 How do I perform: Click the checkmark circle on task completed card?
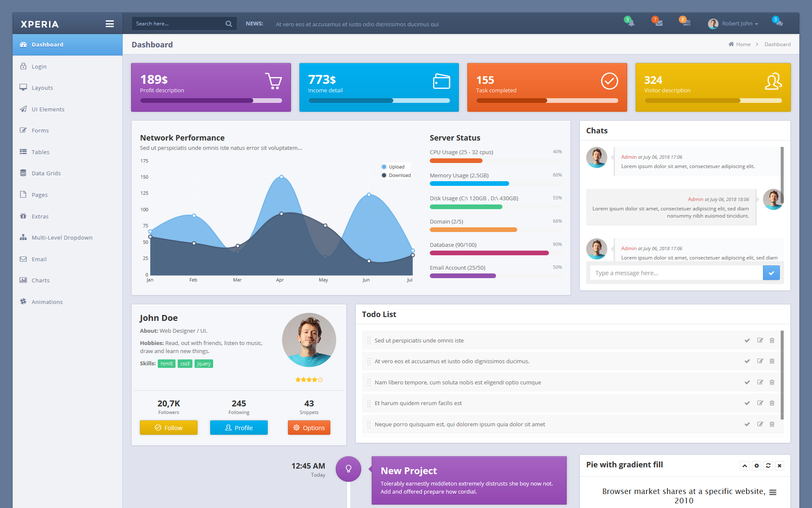pyautogui.click(x=609, y=81)
